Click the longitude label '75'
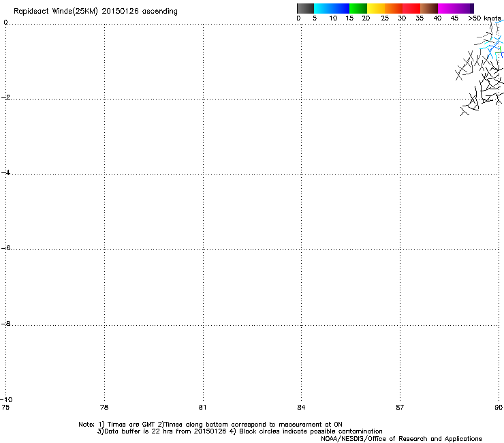Image resolution: width=504 pixels, height=443 pixels. coord(5,408)
